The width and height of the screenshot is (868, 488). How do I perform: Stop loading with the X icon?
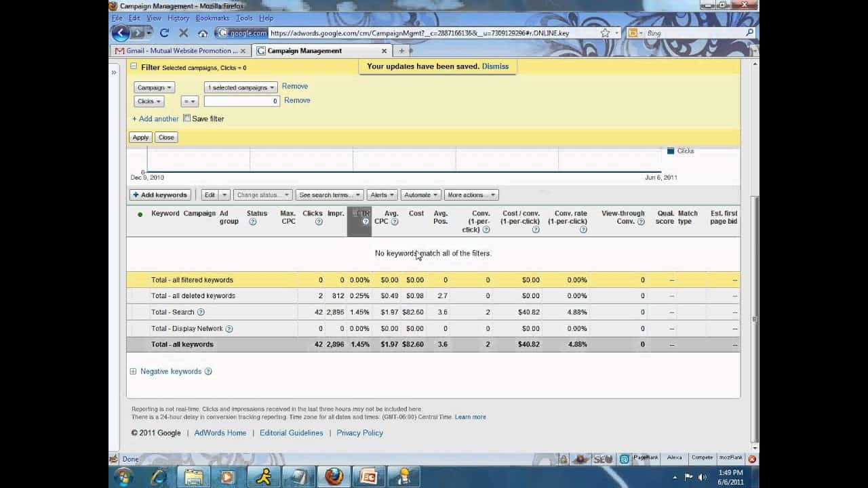[x=183, y=33]
